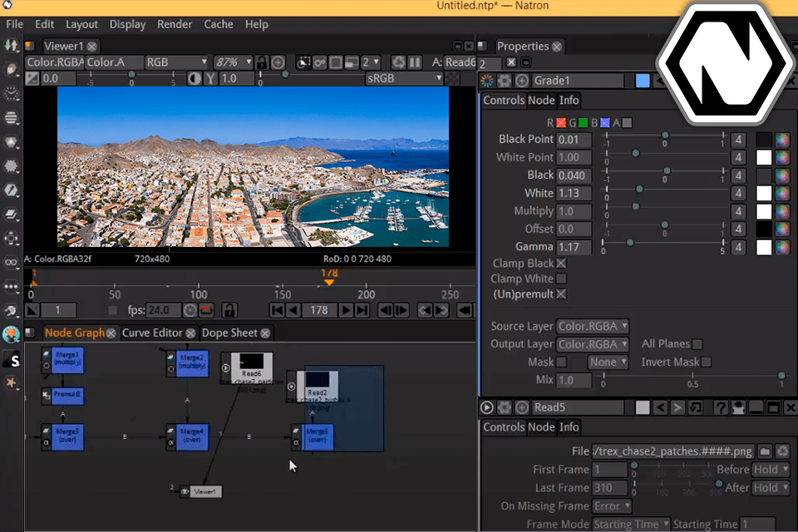Center the image with the viewer fit icon
This screenshot has height=532, width=798.
coord(278,62)
